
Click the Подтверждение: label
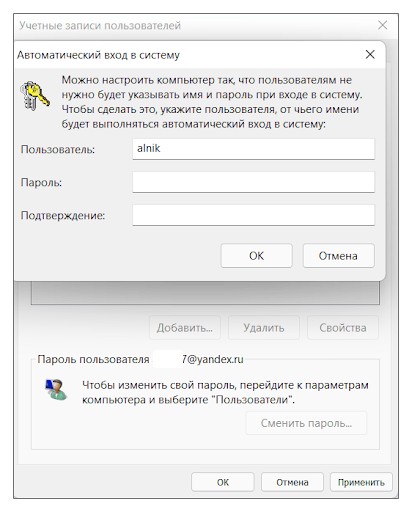(x=63, y=215)
